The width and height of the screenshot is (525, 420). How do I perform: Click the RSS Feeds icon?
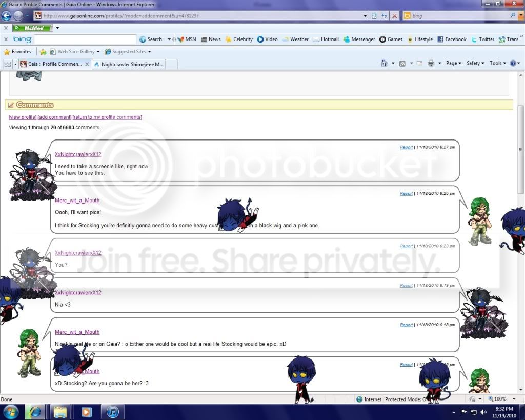click(402, 63)
